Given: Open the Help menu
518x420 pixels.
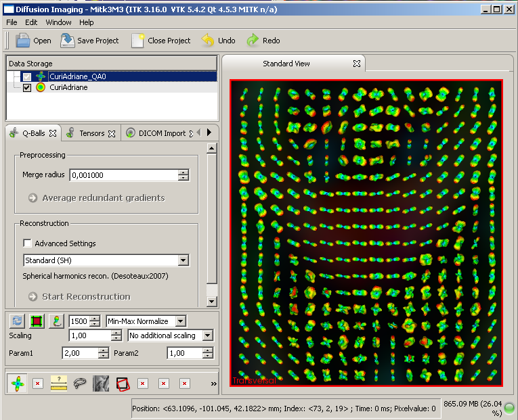Looking at the screenshot, I should (x=87, y=22).
